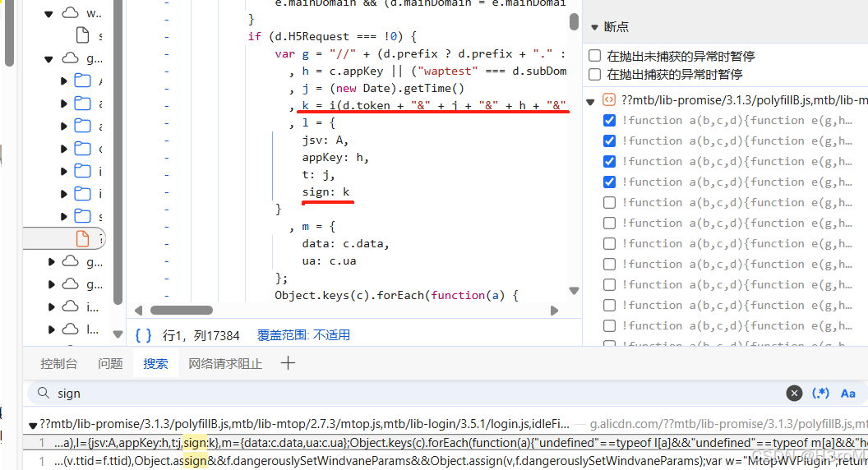Click the code editor horizontal scrollbar thumb
Viewport: 868px width, 470px height.
point(182,310)
